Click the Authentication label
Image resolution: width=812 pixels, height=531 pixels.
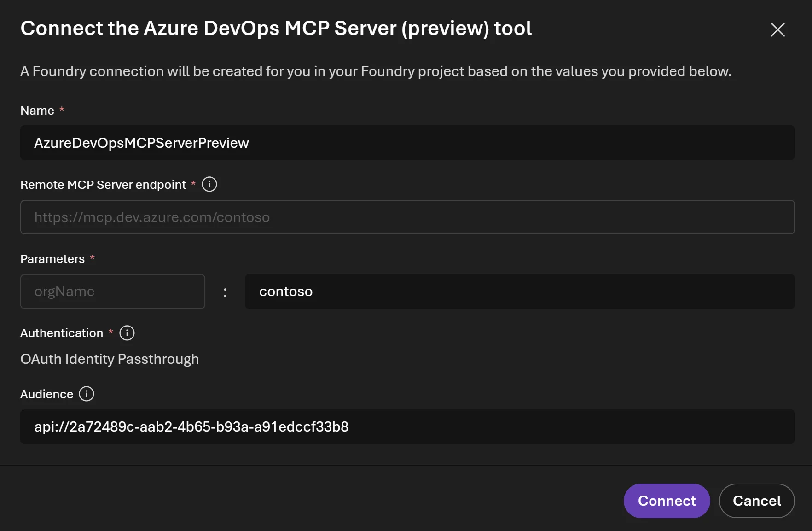62,333
